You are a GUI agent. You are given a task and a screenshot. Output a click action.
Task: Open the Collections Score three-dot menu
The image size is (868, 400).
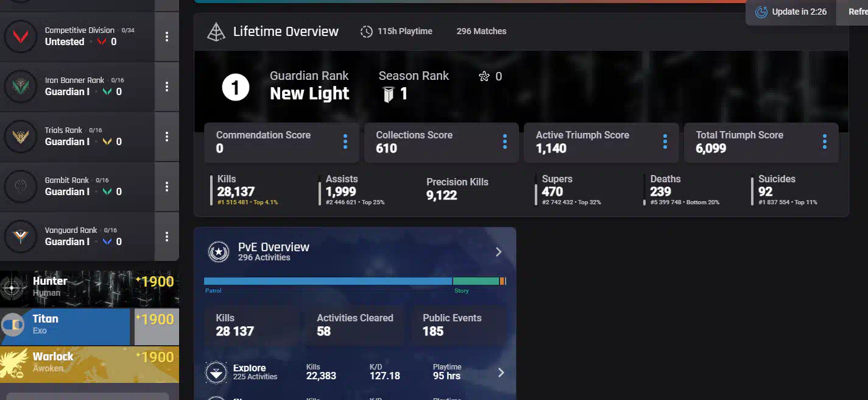tap(505, 142)
